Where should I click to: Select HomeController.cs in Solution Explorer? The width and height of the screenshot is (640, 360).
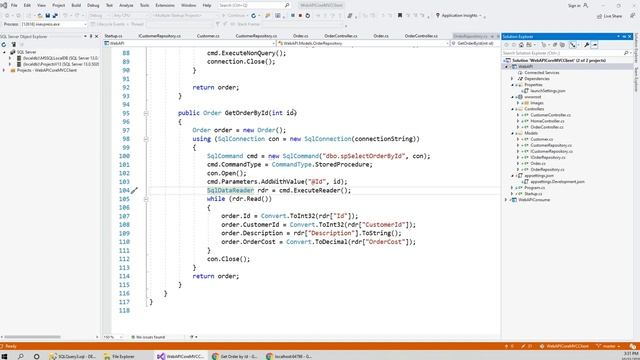(547, 121)
